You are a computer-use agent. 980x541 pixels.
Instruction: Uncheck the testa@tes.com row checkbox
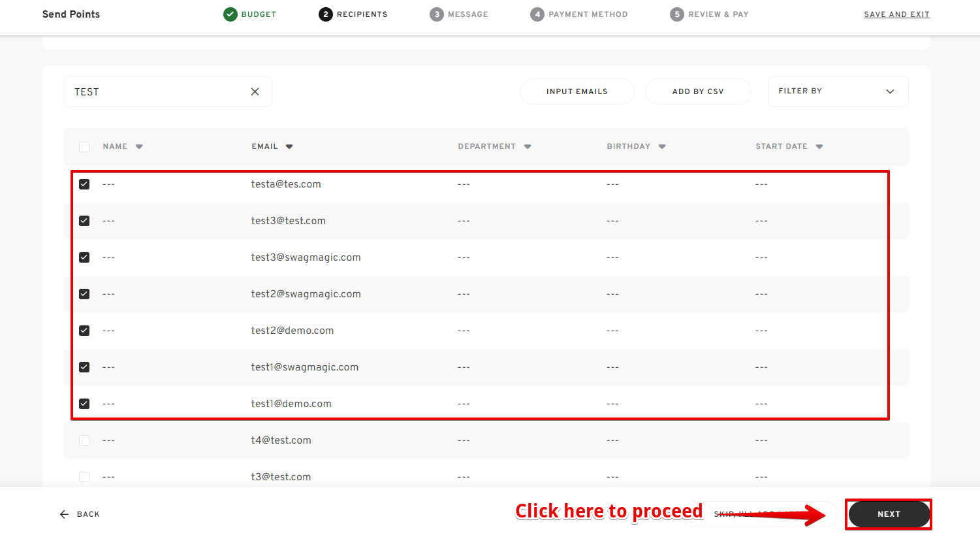[x=84, y=184]
